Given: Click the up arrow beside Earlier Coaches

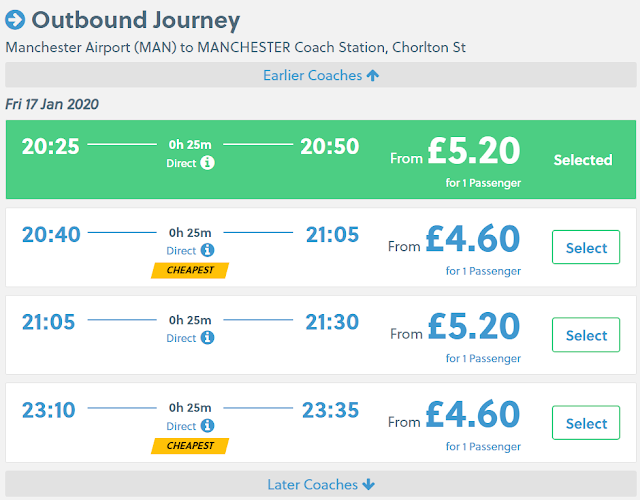Looking at the screenshot, I should click(373, 76).
